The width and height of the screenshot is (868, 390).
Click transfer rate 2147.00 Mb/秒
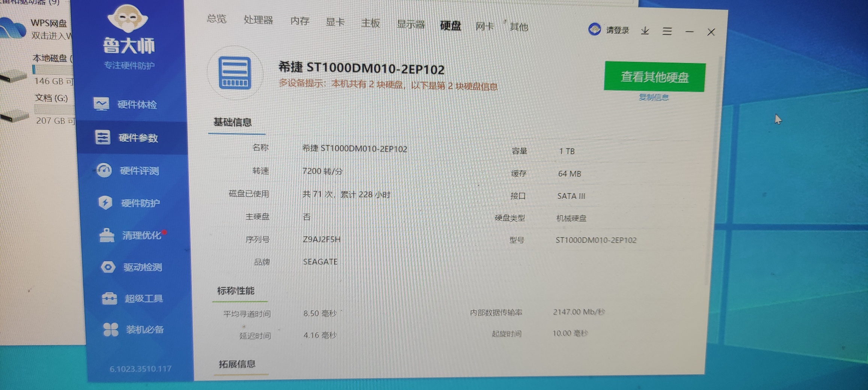coord(579,312)
